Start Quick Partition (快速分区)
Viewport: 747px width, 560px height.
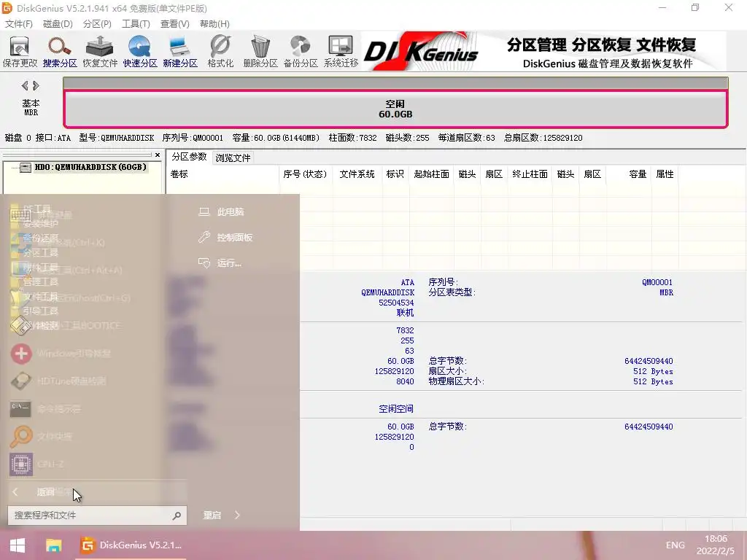140,52
